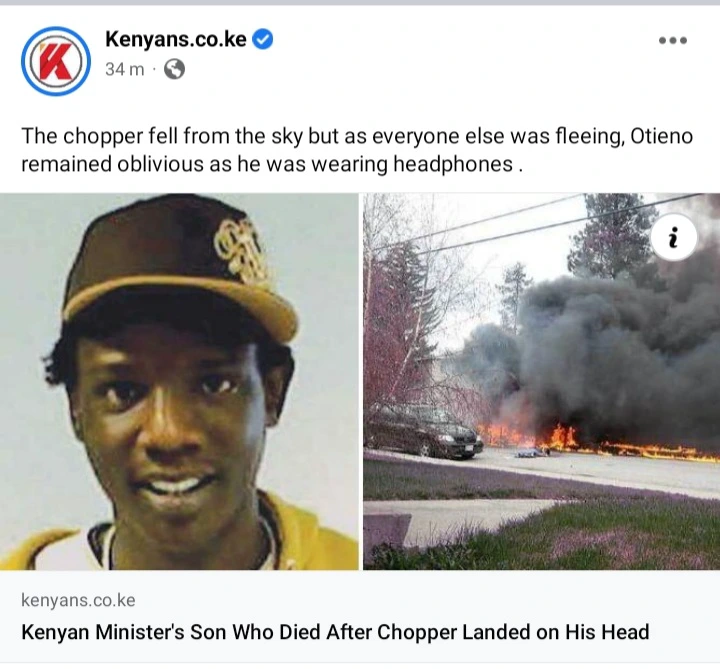
Task: Click the info icon on link preview
Action: pos(674,237)
